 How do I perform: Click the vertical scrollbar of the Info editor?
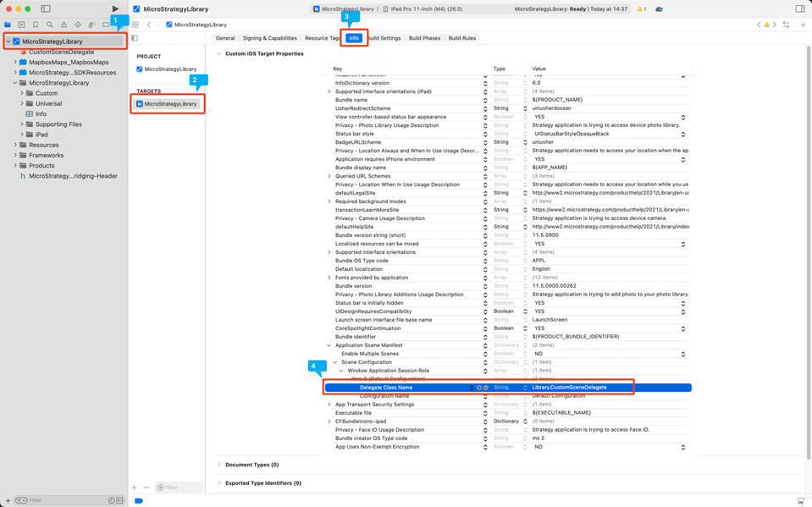808,252
